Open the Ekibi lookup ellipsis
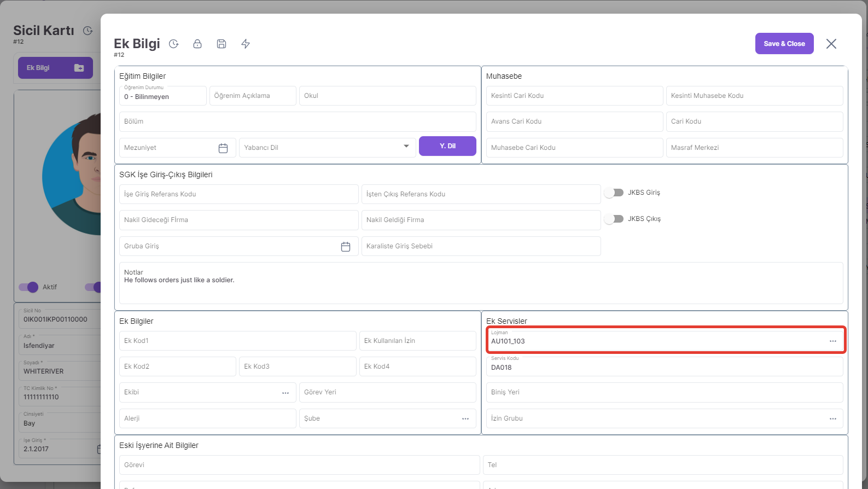Viewport: 868px width, 489px height. pos(286,393)
